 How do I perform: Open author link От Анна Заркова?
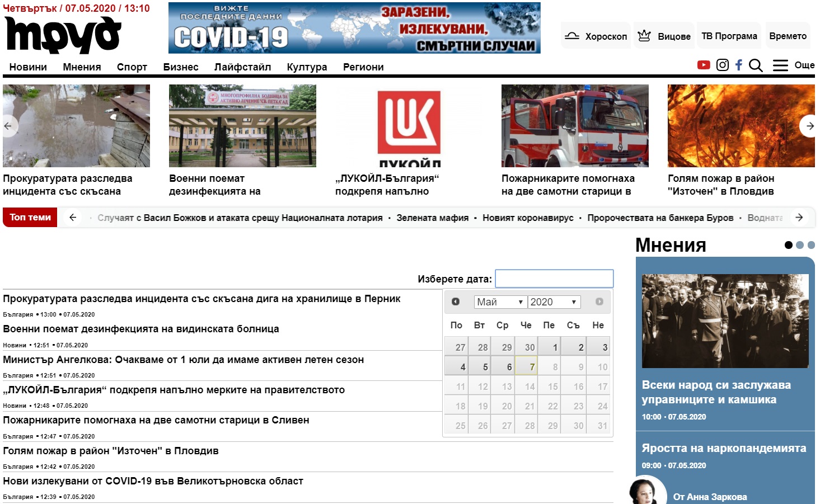pos(710,497)
